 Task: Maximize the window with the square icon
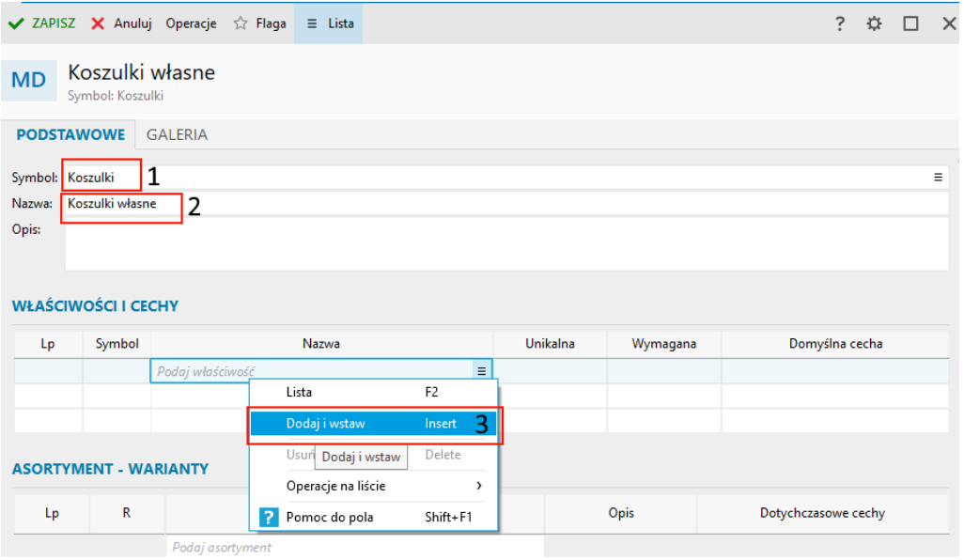[x=910, y=23]
